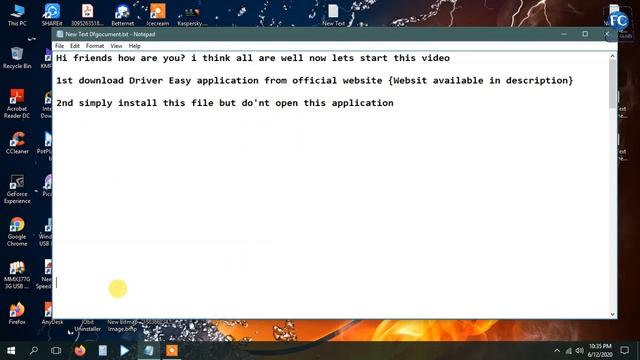Place cursor in line starting 'Hi friends'
Viewport: 640px width, 360px height.
coord(253,58)
